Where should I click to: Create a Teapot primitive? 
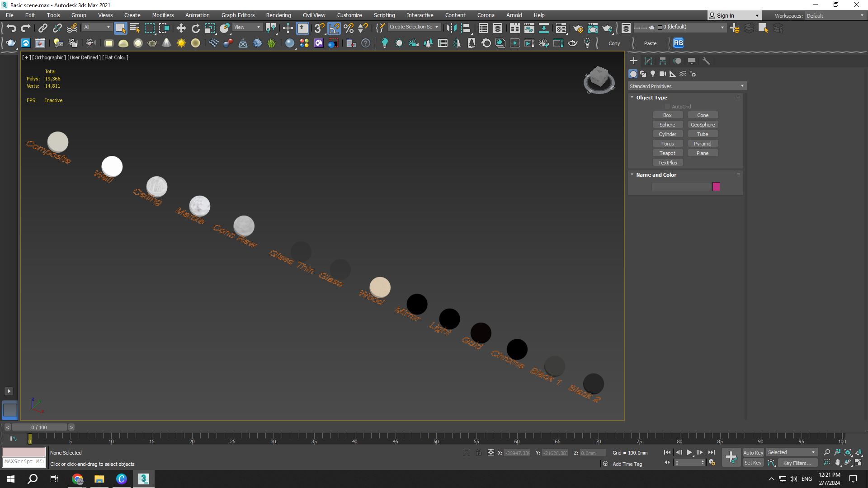(x=667, y=153)
